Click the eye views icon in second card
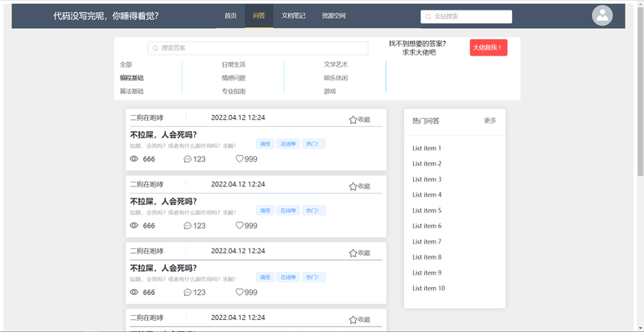 pos(134,225)
